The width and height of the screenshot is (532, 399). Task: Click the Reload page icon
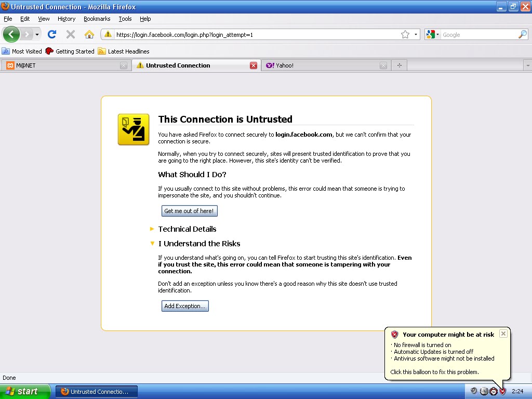[52, 34]
